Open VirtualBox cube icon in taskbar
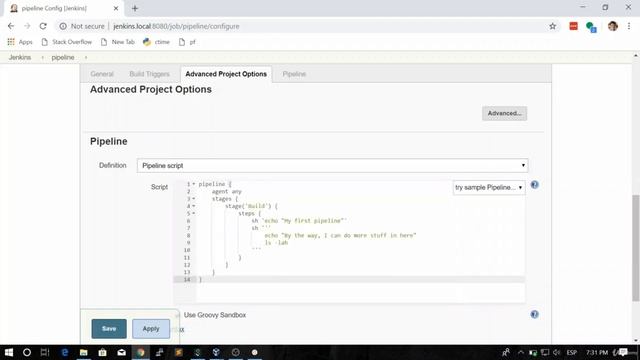This screenshot has height=360, width=640. [x=216, y=352]
